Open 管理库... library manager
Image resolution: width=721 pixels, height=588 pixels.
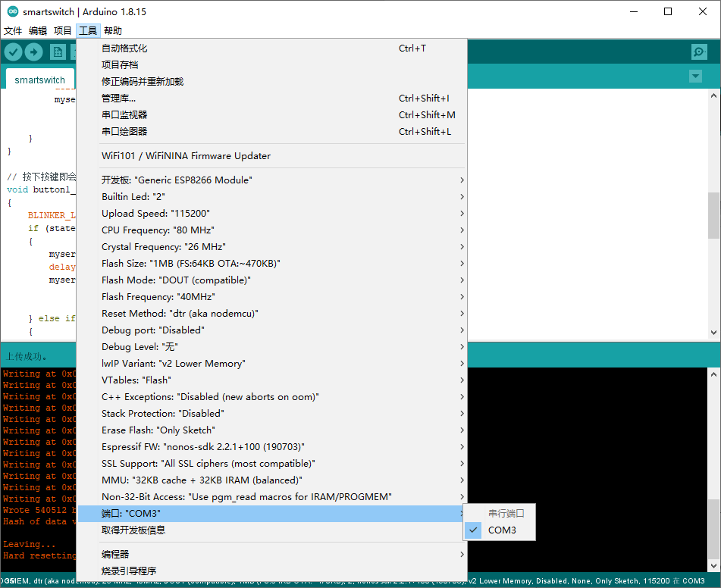point(271,98)
